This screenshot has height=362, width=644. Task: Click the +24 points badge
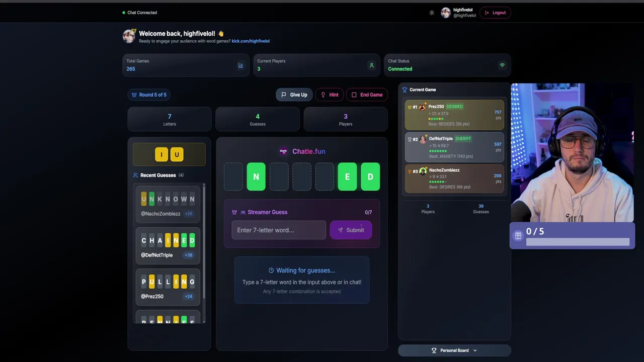tap(189, 296)
